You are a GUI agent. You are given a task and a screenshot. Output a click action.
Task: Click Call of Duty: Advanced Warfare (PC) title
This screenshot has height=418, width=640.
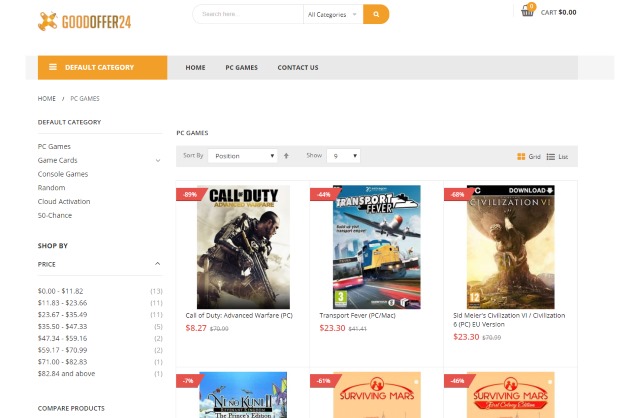click(239, 316)
